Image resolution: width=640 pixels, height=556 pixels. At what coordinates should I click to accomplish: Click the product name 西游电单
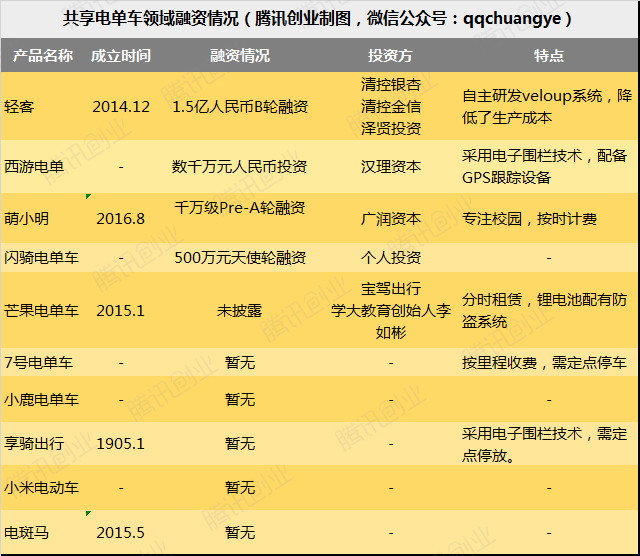pos(34,167)
